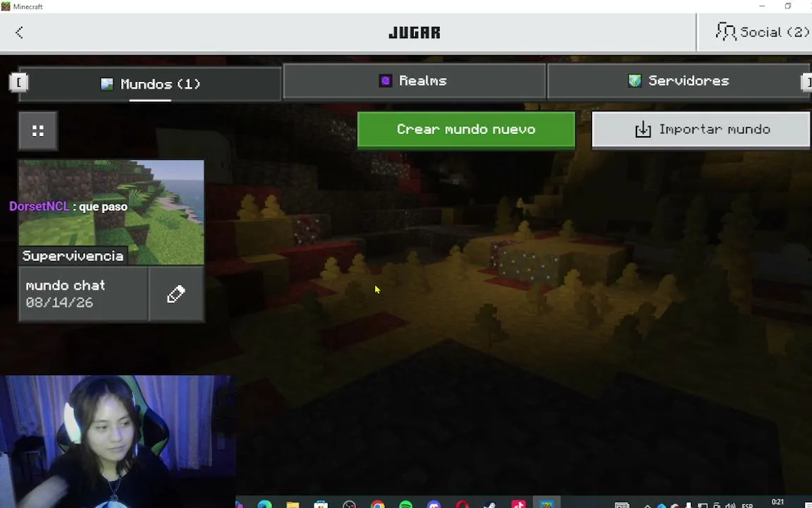Edit mundo chat with pencil icon

click(x=176, y=294)
